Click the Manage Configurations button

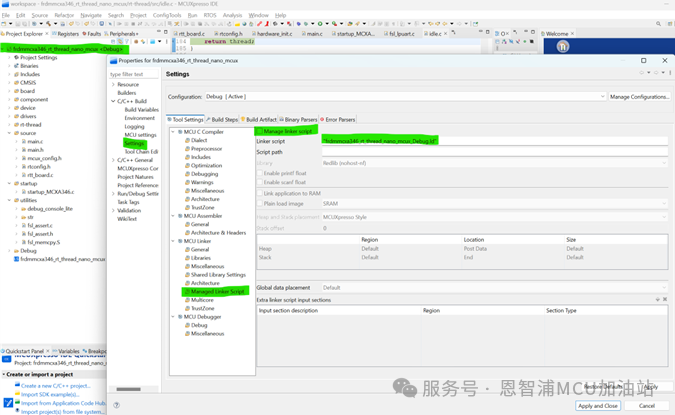tap(639, 97)
